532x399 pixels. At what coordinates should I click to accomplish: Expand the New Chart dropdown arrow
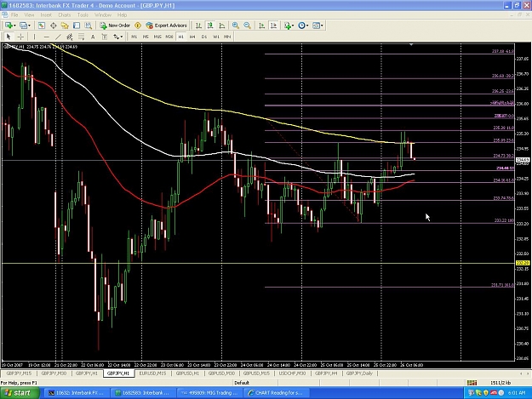[14, 26]
